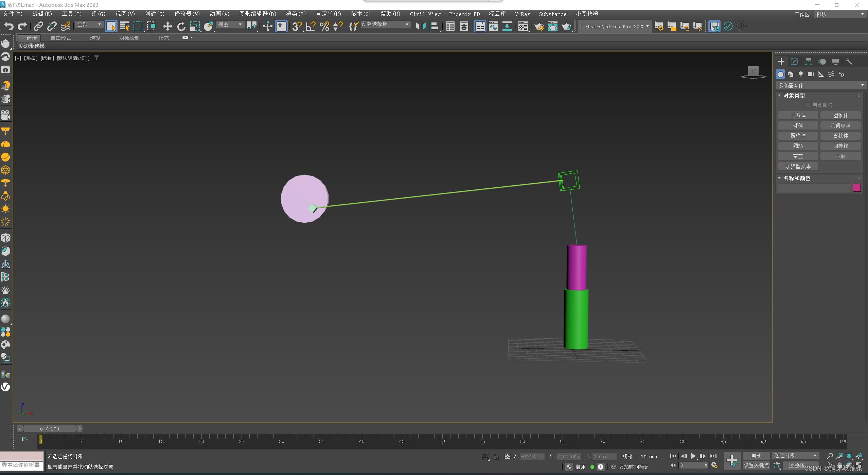Select the Rotate transform tool
The image size is (868, 475).
point(181,26)
